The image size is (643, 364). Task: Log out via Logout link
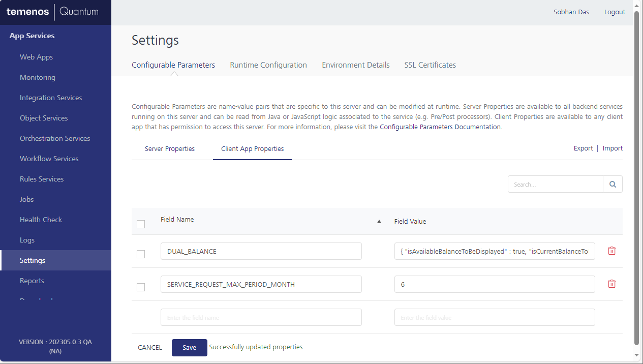pos(615,12)
